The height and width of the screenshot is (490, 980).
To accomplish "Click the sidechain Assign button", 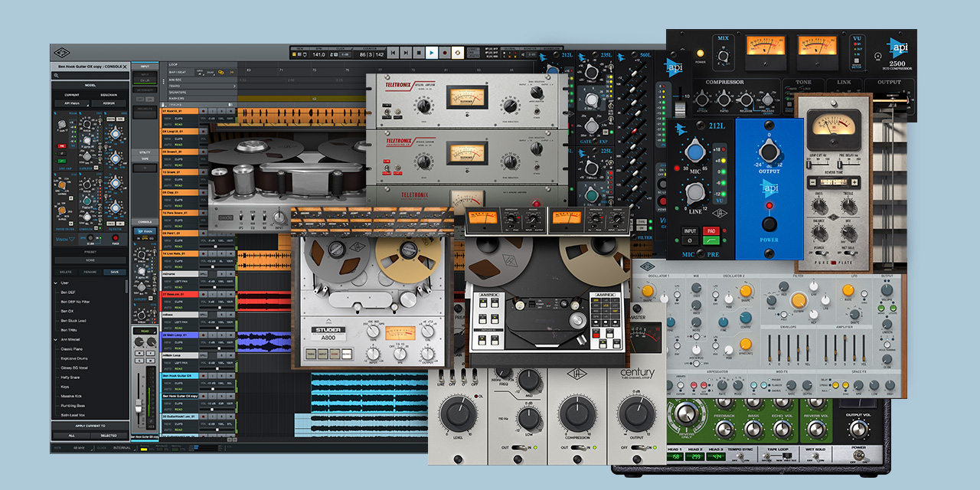I will (109, 103).
